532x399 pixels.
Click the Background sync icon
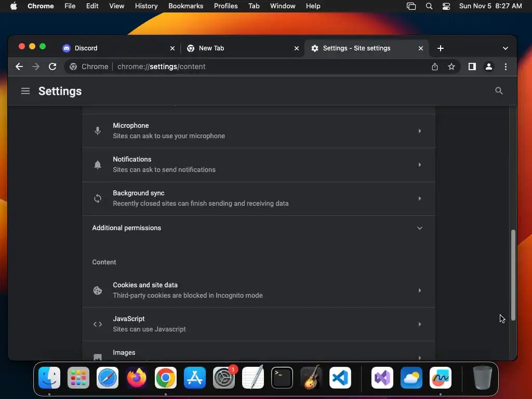pos(97,198)
